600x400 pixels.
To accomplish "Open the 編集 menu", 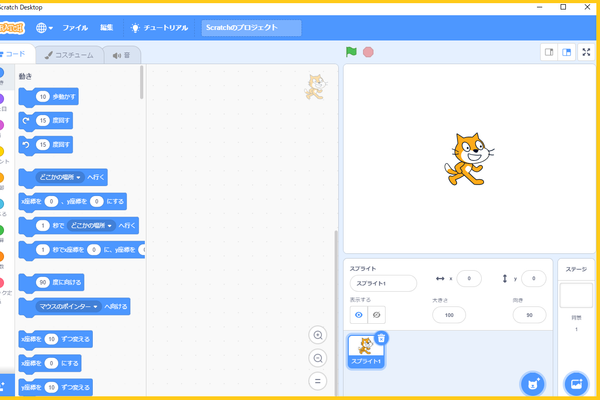I will [x=106, y=28].
